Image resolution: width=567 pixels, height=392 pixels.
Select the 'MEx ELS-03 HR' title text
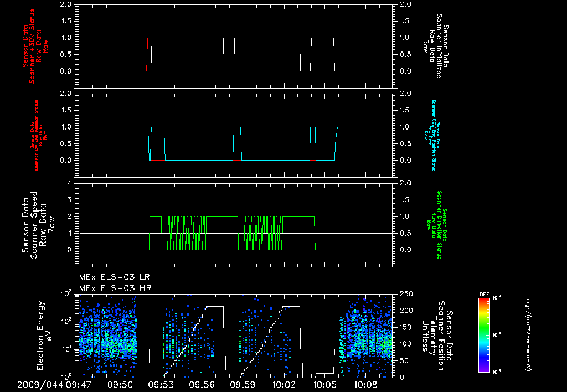[x=115, y=288]
